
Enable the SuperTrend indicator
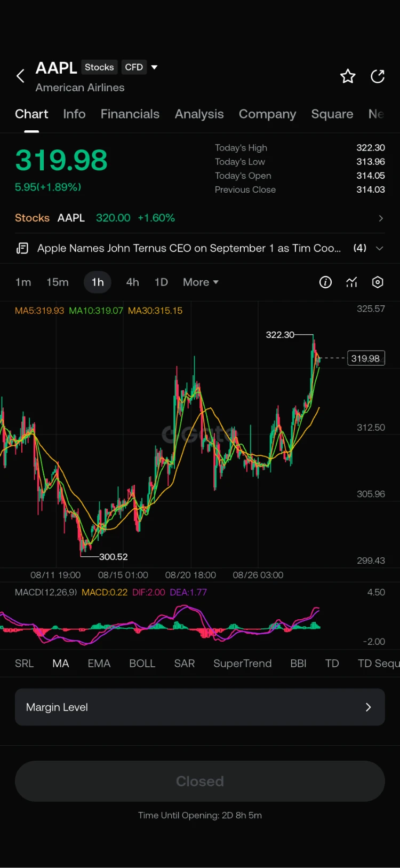tap(243, 664)
